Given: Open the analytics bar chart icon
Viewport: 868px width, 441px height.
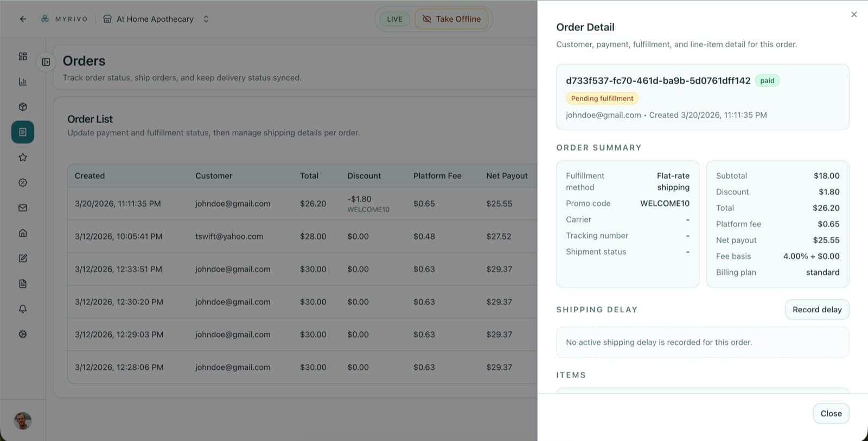Looking at the screenshot, I should point(23,81).
